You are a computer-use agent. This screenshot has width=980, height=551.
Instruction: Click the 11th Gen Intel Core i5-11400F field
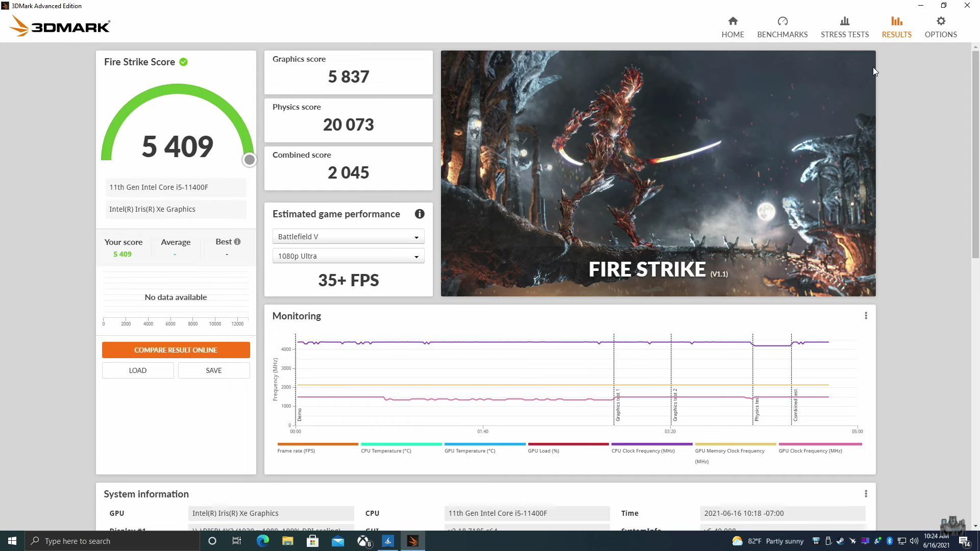click(x=176, y=187)
